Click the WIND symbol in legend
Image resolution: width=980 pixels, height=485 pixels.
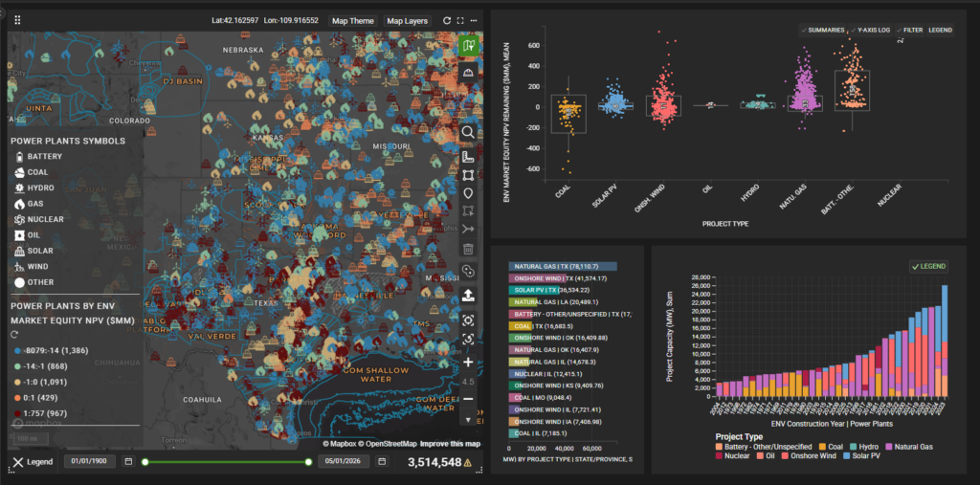19,266
